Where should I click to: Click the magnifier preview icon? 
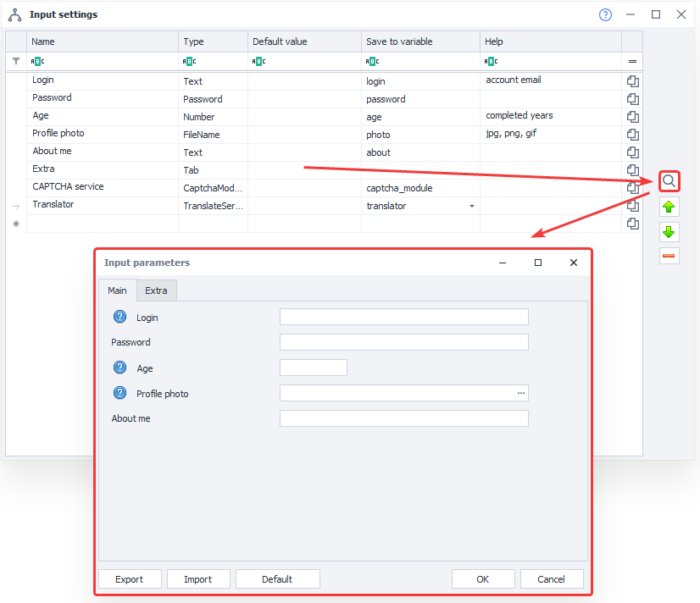tap(669, 181)
